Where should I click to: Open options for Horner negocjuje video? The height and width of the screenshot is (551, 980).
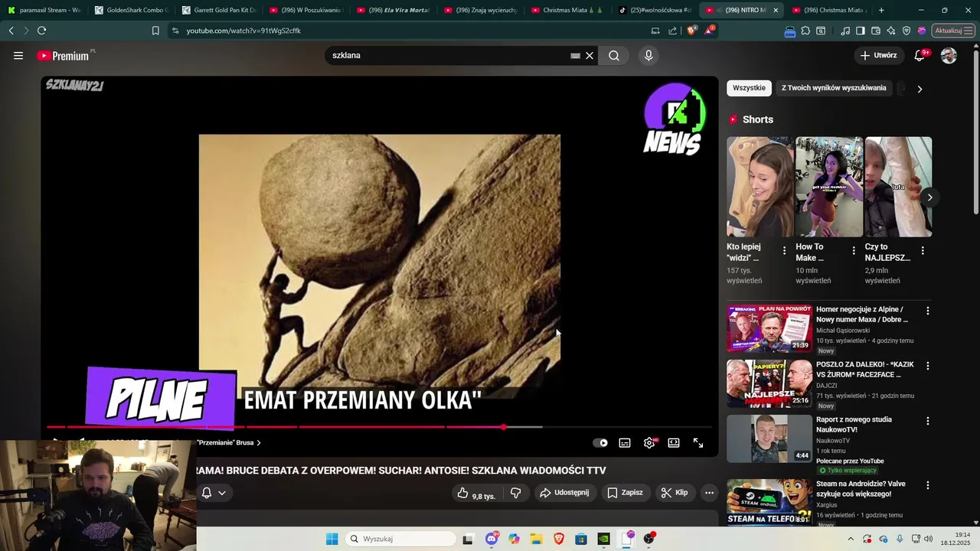pyautogui.click(x=928, y=311)
